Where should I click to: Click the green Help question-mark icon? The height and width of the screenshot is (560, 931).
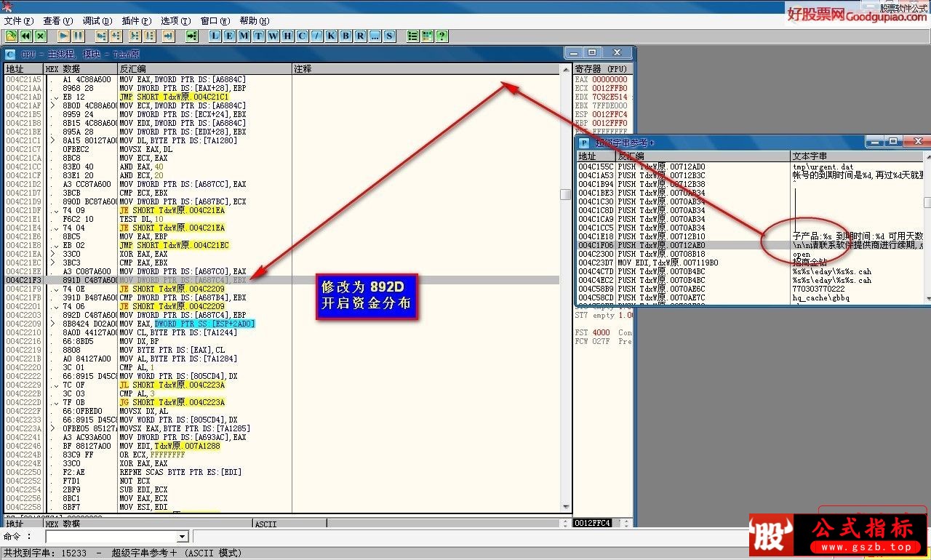441,36
